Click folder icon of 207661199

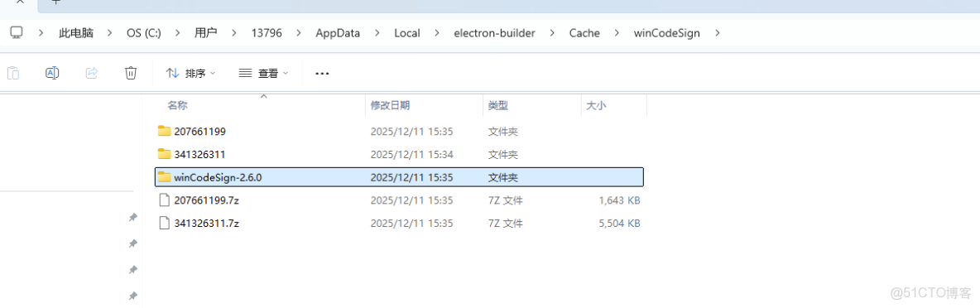(x=165, y=131)
